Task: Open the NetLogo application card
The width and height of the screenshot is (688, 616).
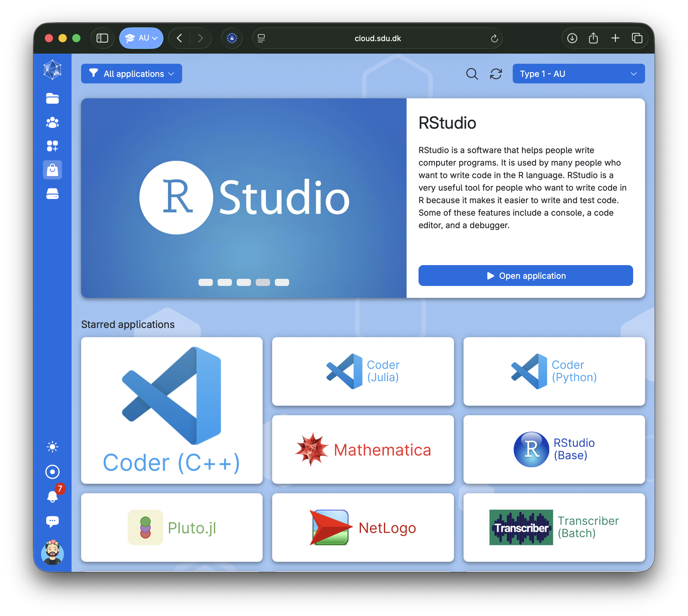Action: coord(363,527)
